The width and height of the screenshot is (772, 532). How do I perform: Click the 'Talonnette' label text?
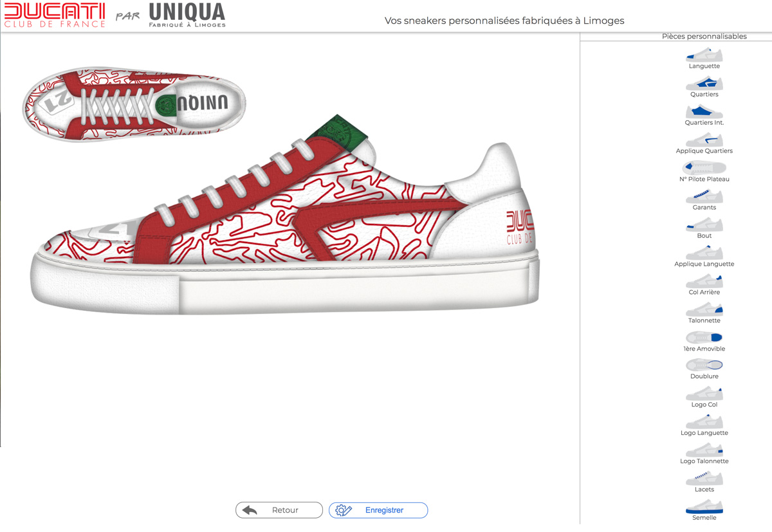click(x=704, y=320)
